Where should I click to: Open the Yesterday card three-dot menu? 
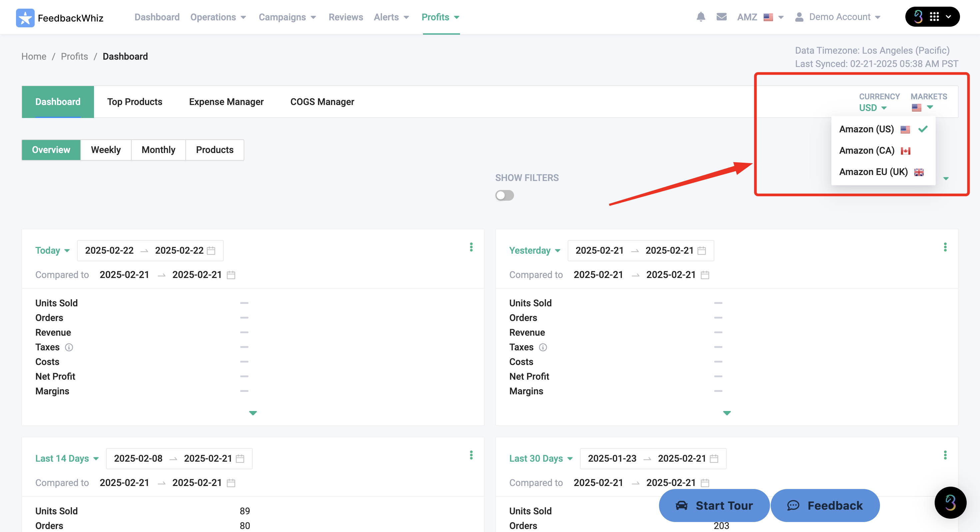(945, 247)
